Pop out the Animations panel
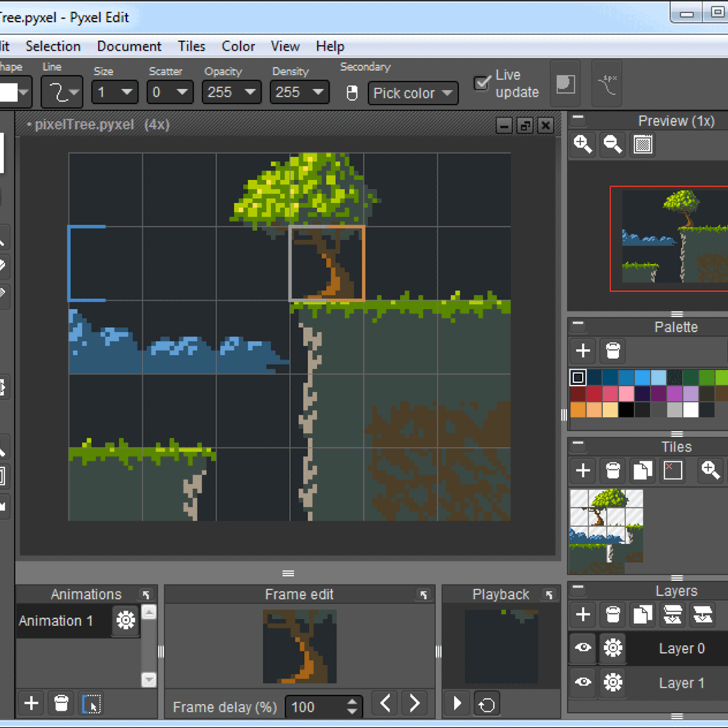Image resolution: width=728 pixels, height=728 pixels. point(146,595)
